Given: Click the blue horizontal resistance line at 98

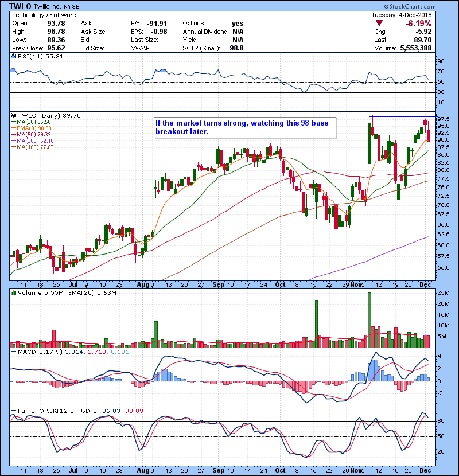Looking at the screenshot, I should [x=403, y=116].
